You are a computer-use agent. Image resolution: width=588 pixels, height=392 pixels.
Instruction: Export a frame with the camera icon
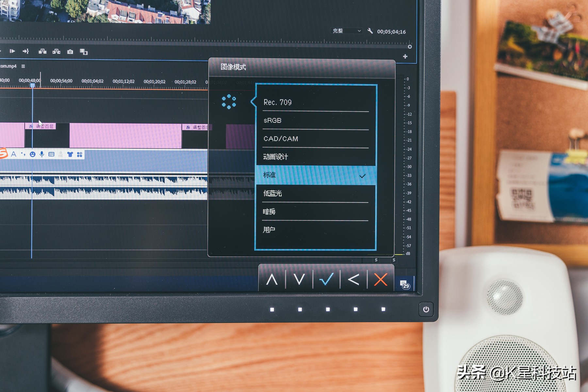click(70, 52)
